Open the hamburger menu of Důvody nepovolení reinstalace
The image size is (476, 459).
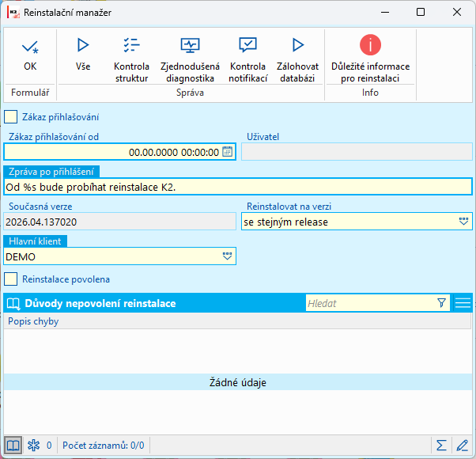click(463, 303)
